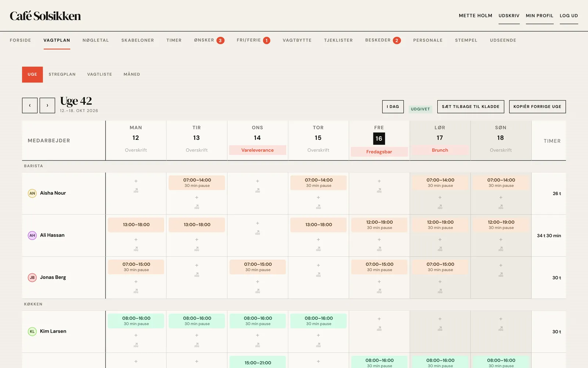The height and width of the screenshot is (368, 588).
Task: Click Aisha Nour's AN avatar
Action: (32, 193)
